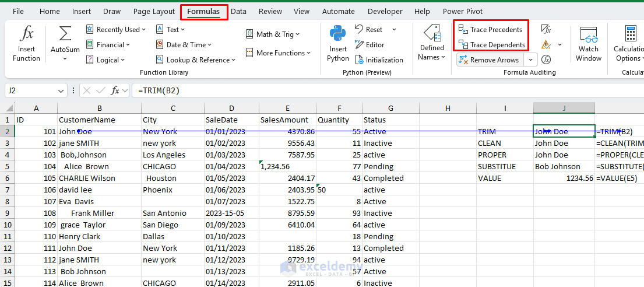Expand the Text functions dropdown
Screen dimensions: 644x287
(x=170, y=30)
